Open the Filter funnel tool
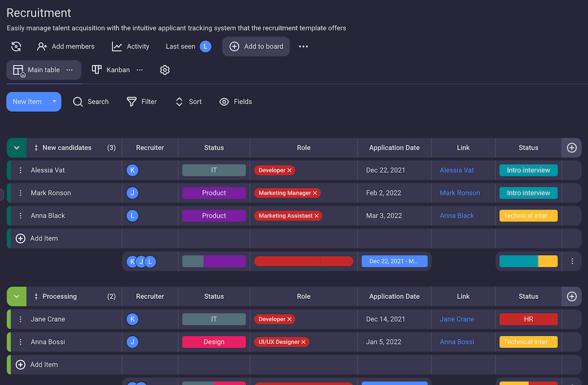 (131, 102)
